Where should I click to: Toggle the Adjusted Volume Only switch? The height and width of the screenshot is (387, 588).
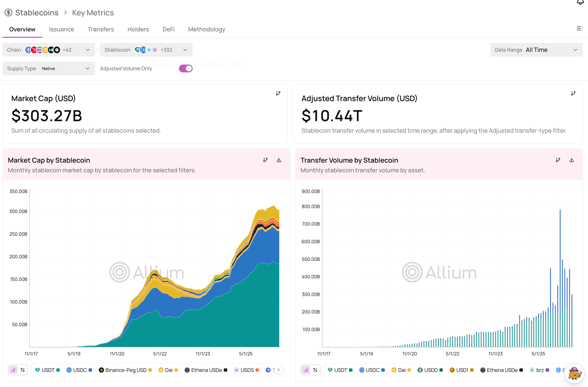coord(186,68)
